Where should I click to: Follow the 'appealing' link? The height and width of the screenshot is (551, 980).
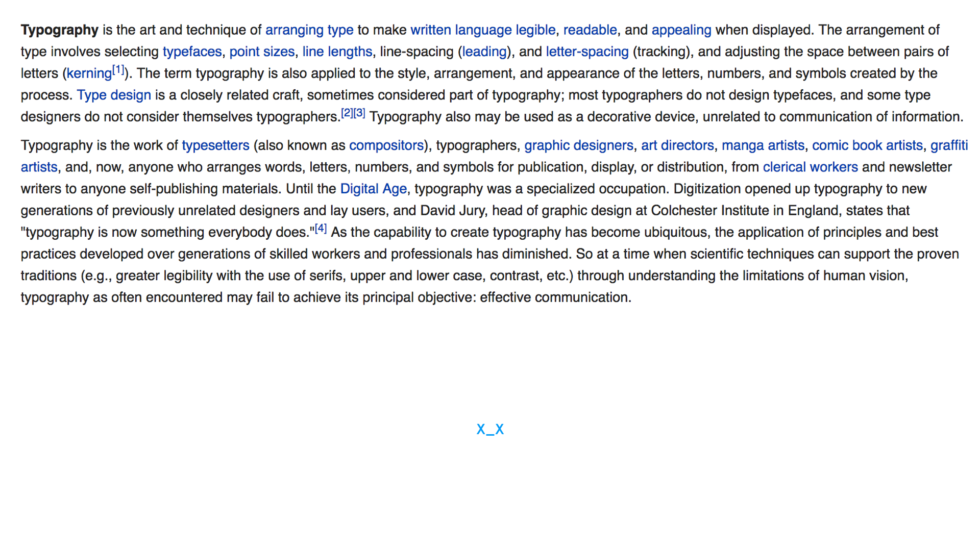(x=681, y=30)
